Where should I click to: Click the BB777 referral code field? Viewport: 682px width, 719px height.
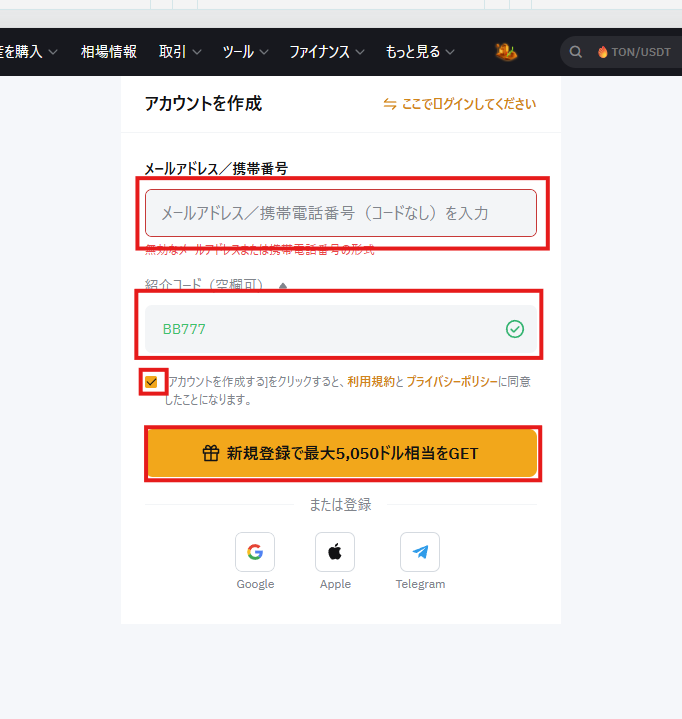tap(341, 329)
